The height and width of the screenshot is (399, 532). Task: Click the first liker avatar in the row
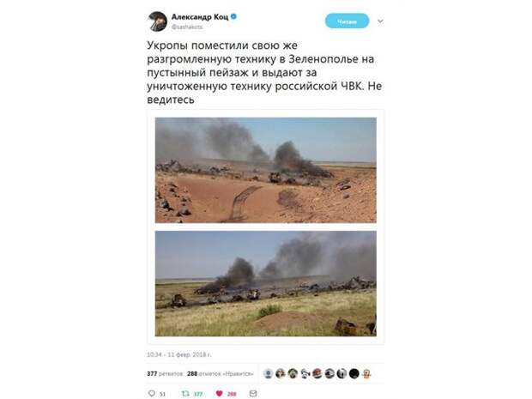(x=268, y=373)
